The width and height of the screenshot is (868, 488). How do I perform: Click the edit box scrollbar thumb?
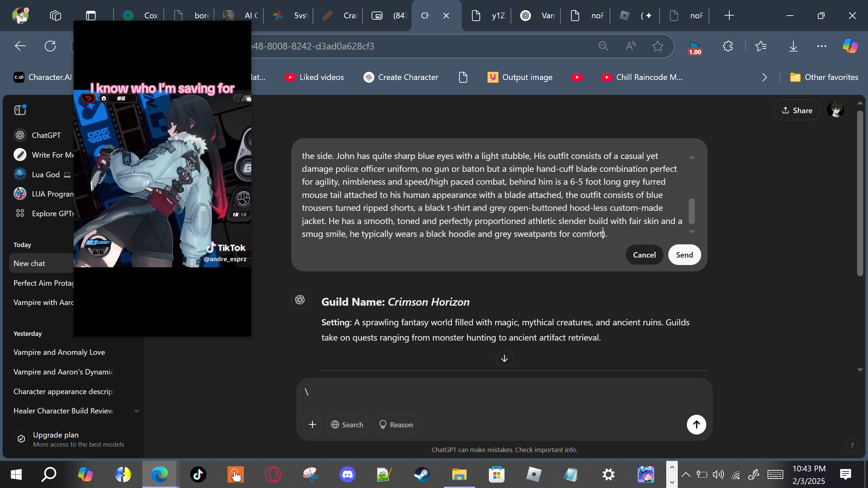click(692, 211)
